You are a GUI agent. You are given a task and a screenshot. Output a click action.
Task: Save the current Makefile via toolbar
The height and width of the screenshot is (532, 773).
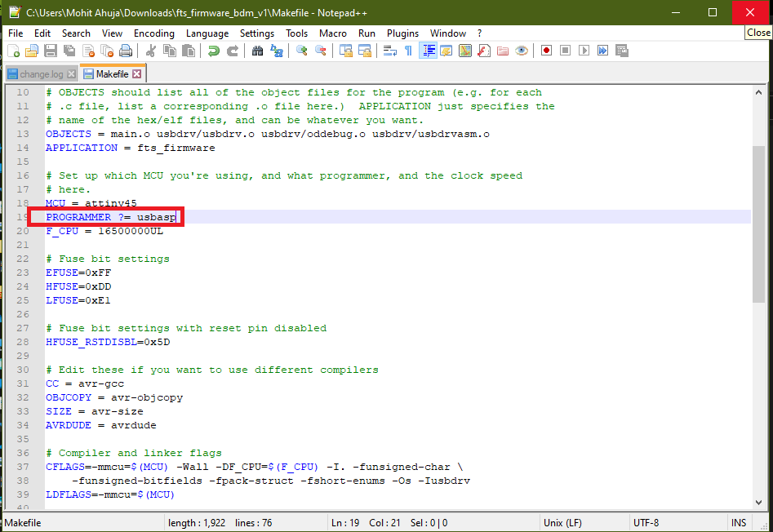(x=51, y=51)
